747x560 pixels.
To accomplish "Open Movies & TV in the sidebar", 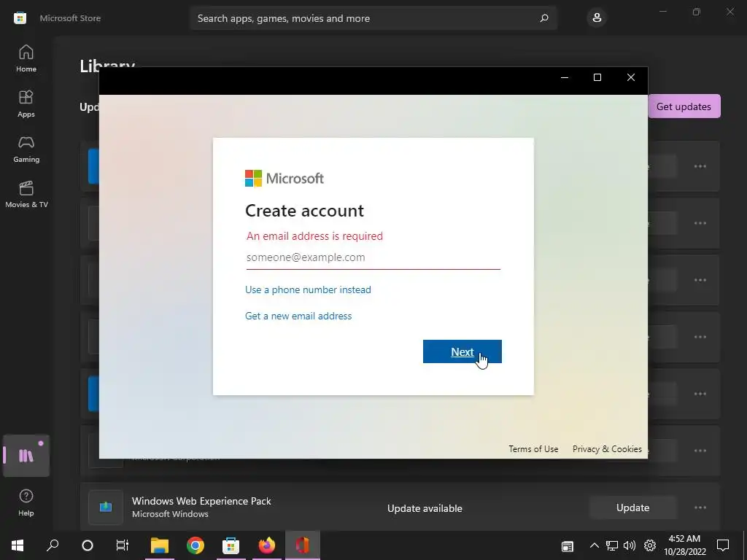I will (26, 194).
